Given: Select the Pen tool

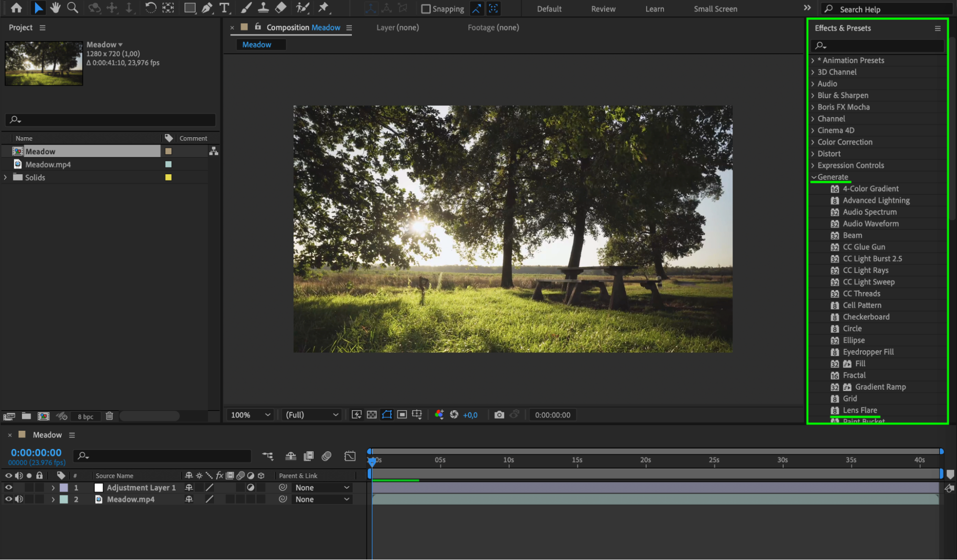Looking at the screenshot, I should click(207, 8).
